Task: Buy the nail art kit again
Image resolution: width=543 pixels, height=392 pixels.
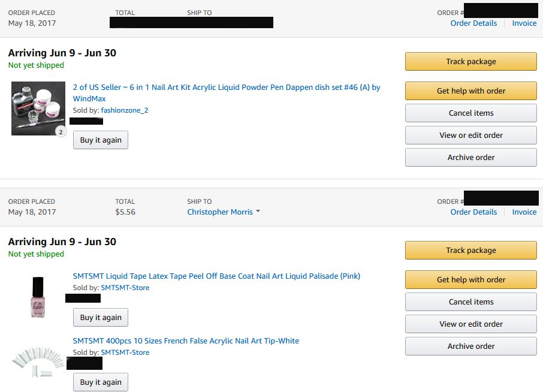Action: (x=101, y=140)
